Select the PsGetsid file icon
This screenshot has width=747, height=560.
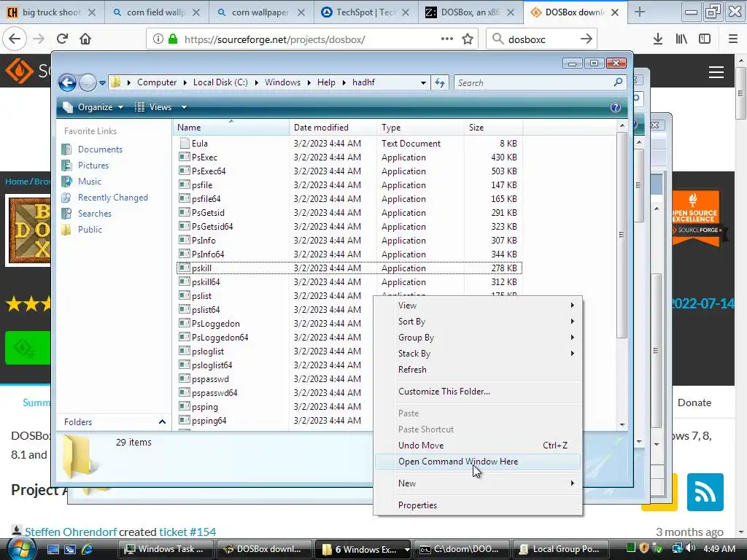tap(185, 212)
